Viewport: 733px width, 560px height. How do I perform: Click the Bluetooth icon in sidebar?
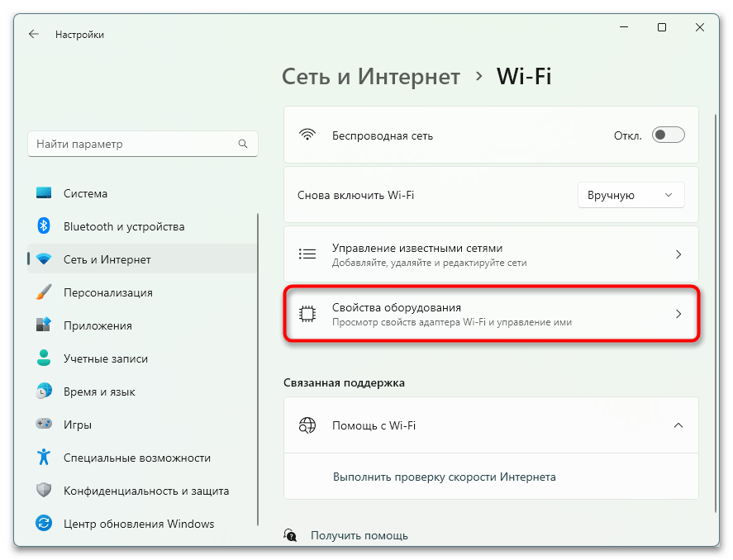coord(44,226)
